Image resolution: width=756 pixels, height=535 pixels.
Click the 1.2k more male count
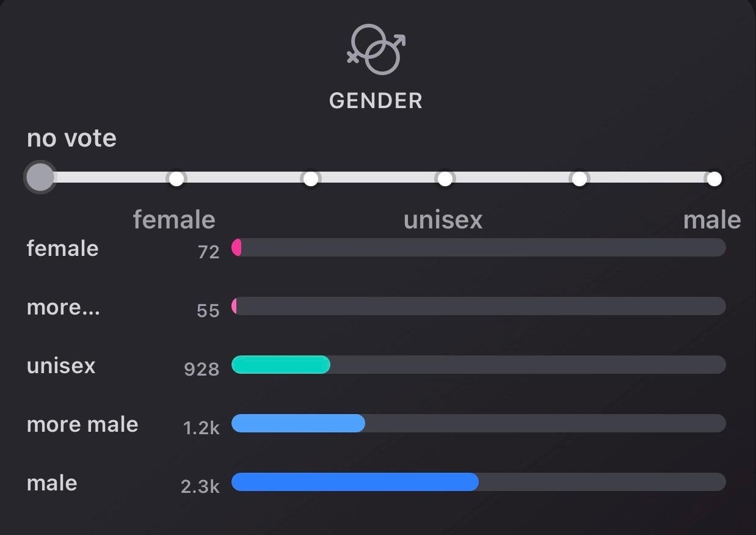(x=201, y=428)
